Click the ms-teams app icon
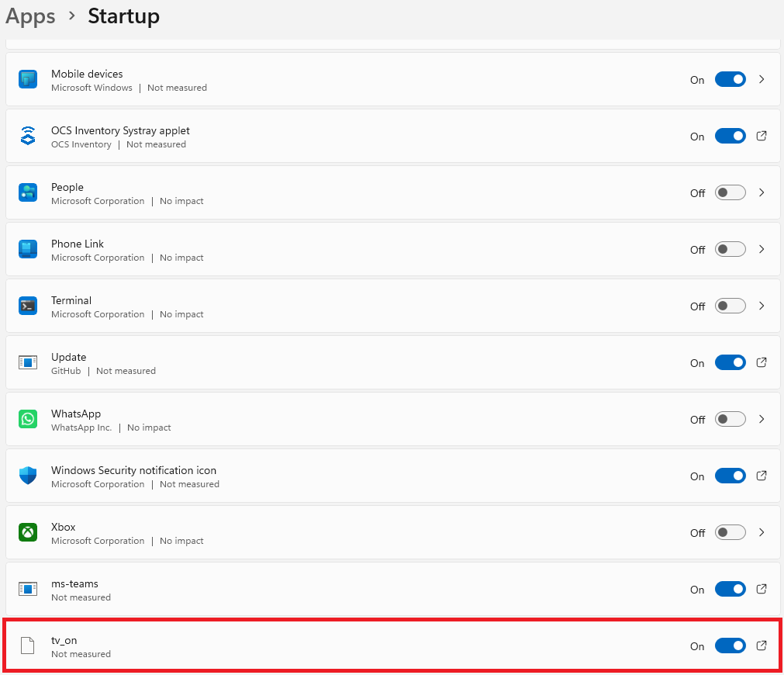 28,589
